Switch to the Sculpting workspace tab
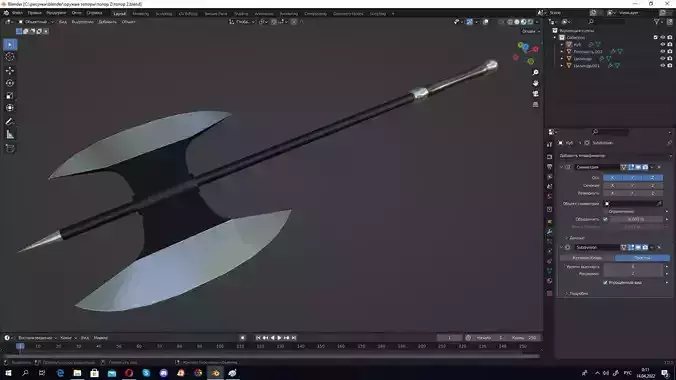The height and width of the screenshot is (380, 676). [x=164, y=14]
